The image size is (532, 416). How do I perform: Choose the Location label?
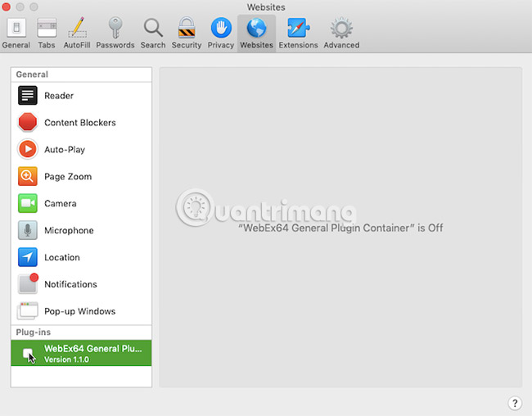tap(62, 257)
